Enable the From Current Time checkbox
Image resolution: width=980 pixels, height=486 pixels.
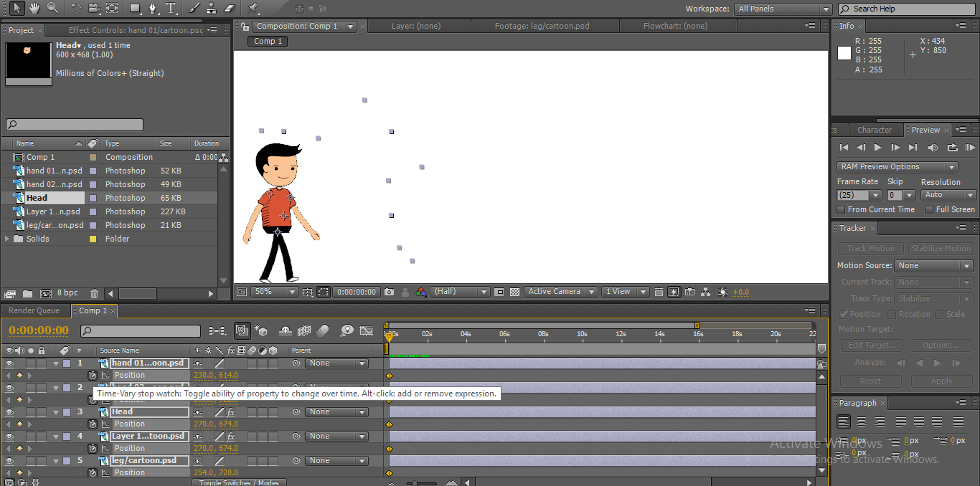841,209
